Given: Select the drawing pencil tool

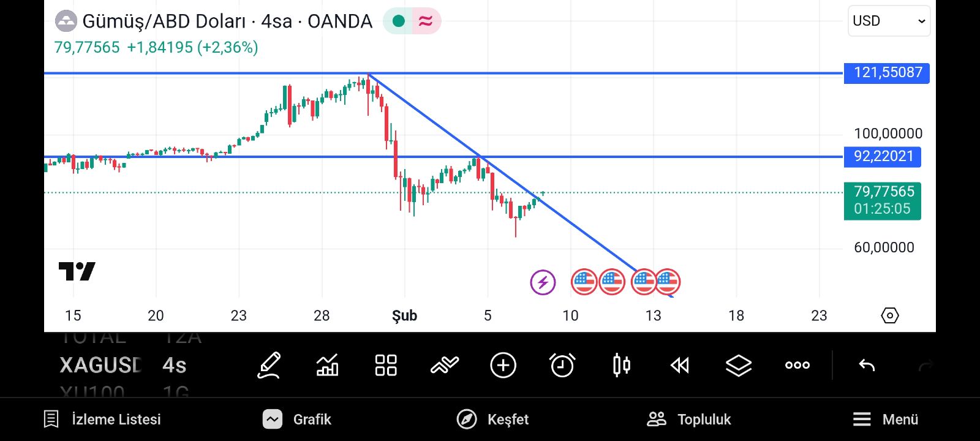Looking at the screenshot, I should (269, 366).
